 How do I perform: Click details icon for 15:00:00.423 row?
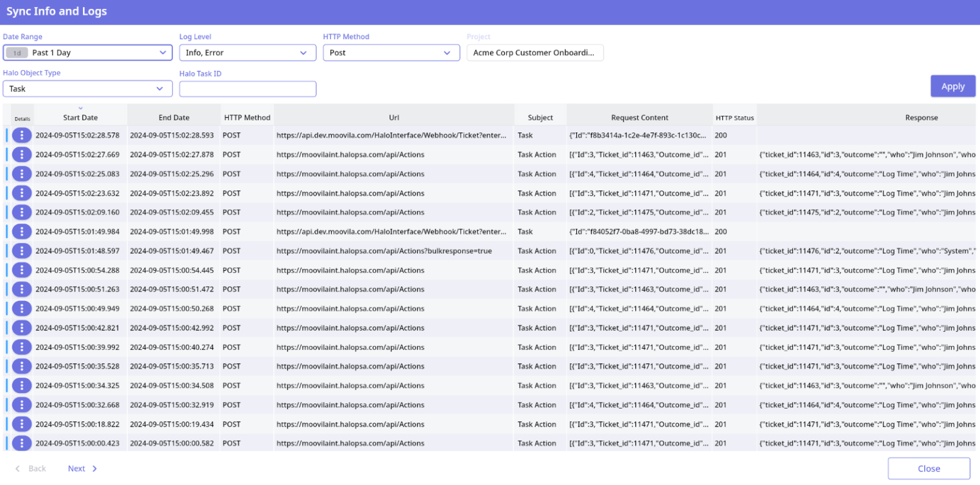[22, 443]
